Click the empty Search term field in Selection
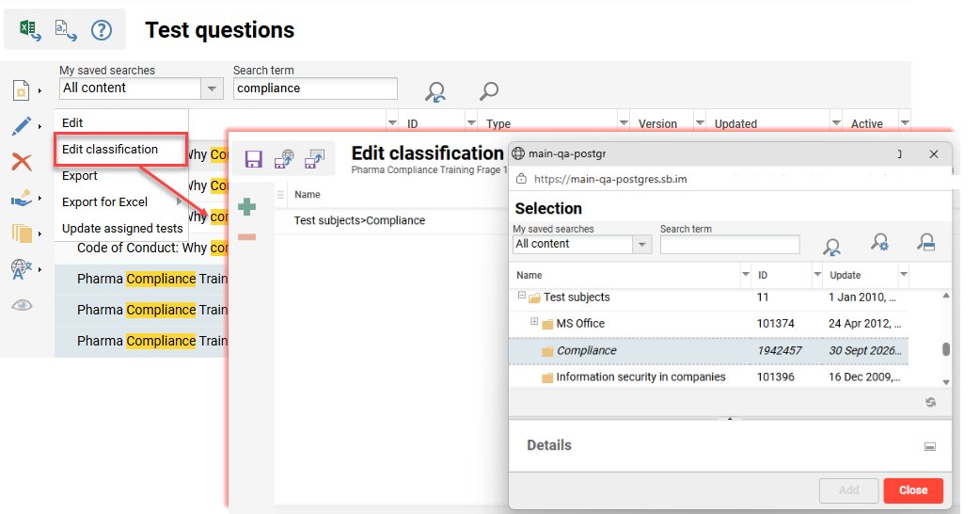Screen dimensions: 980x514 click(x=730, y=245)
